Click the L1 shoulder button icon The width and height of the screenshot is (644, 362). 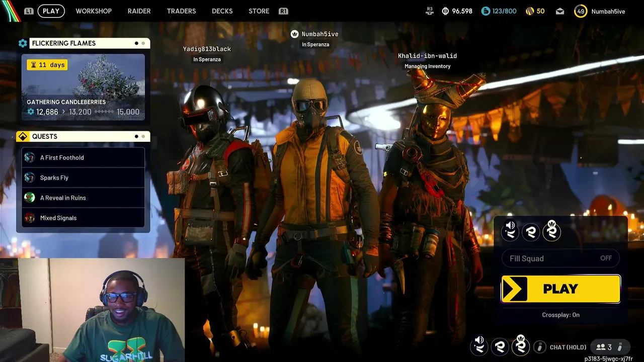[29, 11]
